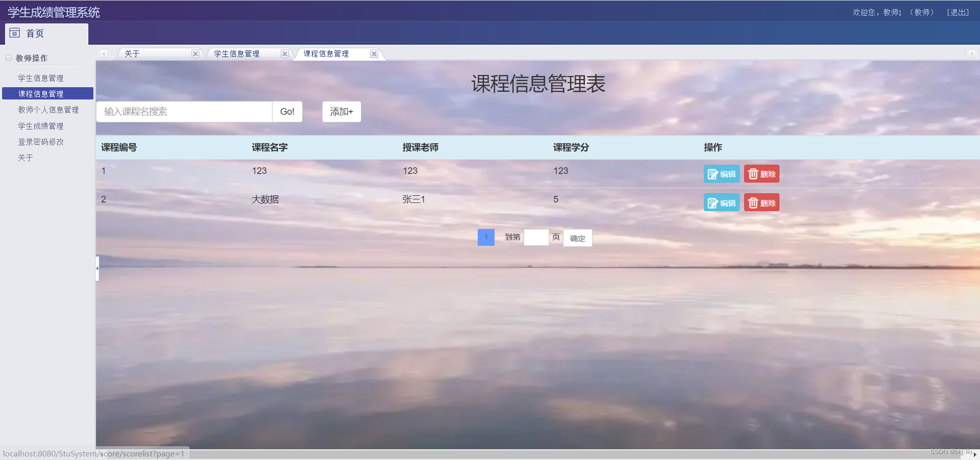Screen dimensions: 980x460
Task: Collapse the sidebar with the splitter arrow
Action: point(97,268)
